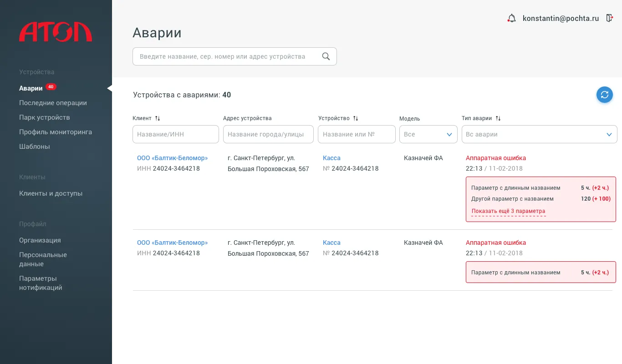The image size is (622, 364).
Task: Focus the device search field
Action: [x=235, y=56]
